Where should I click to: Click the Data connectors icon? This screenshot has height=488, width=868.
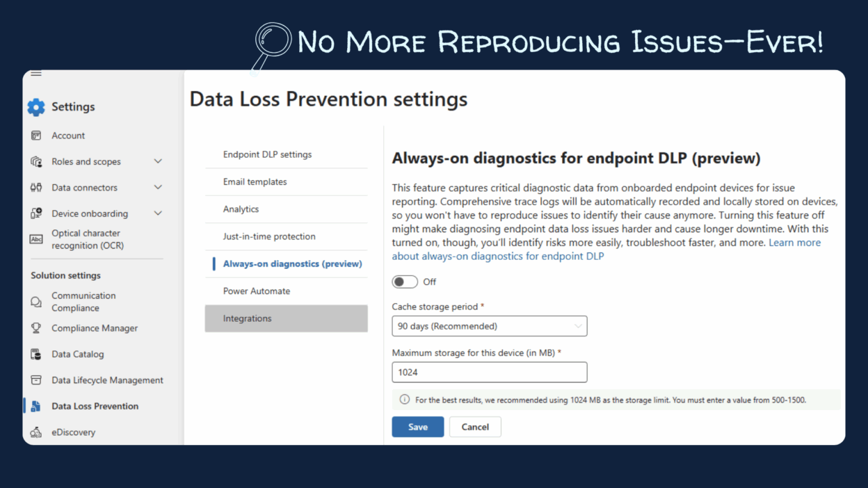36,188
